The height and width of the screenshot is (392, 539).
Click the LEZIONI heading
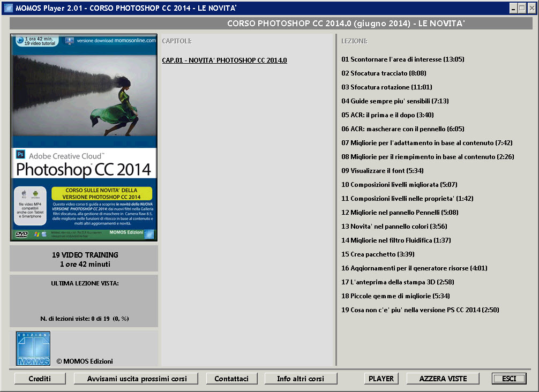(x=354, y=41)
